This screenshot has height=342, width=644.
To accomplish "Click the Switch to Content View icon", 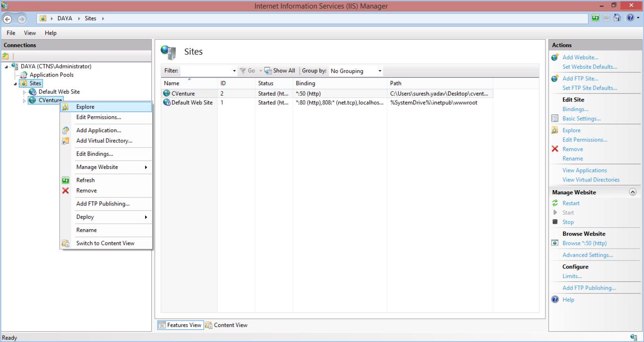I will 65,243.
